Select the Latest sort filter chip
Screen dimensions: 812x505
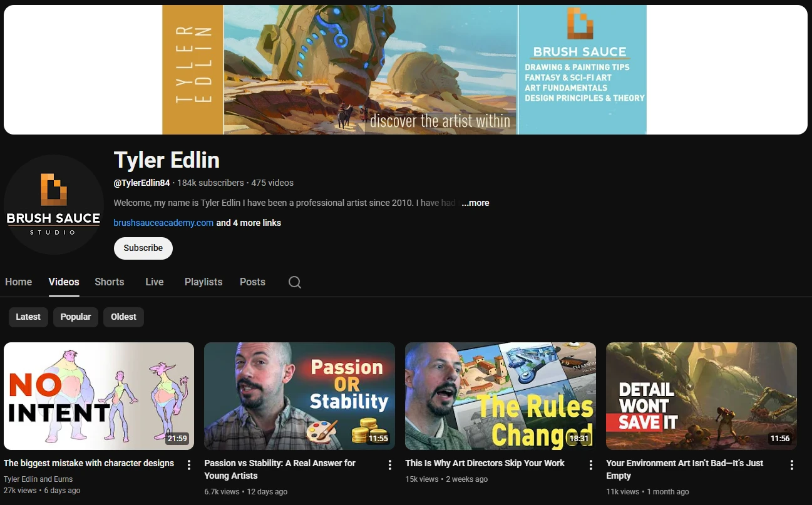(28, 317)
